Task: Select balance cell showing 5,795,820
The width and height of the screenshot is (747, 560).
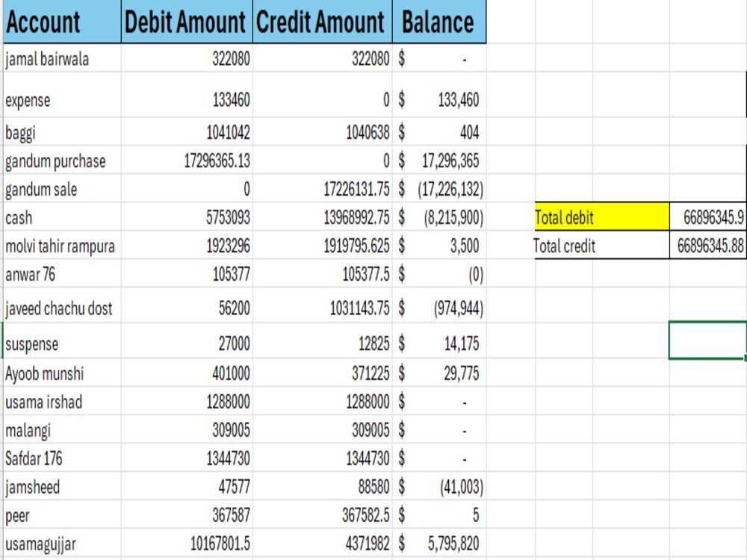Action: click(x=439, y=543)
